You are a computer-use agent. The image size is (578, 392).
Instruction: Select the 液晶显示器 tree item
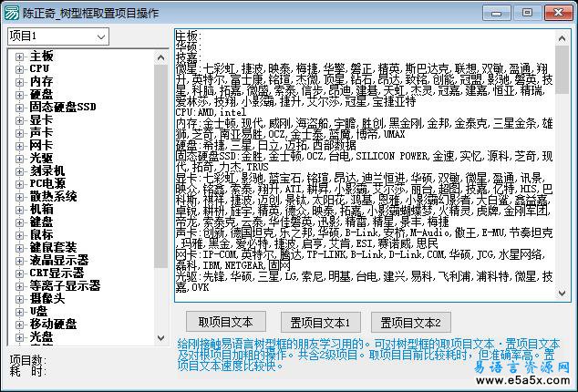tap(59, 261)
